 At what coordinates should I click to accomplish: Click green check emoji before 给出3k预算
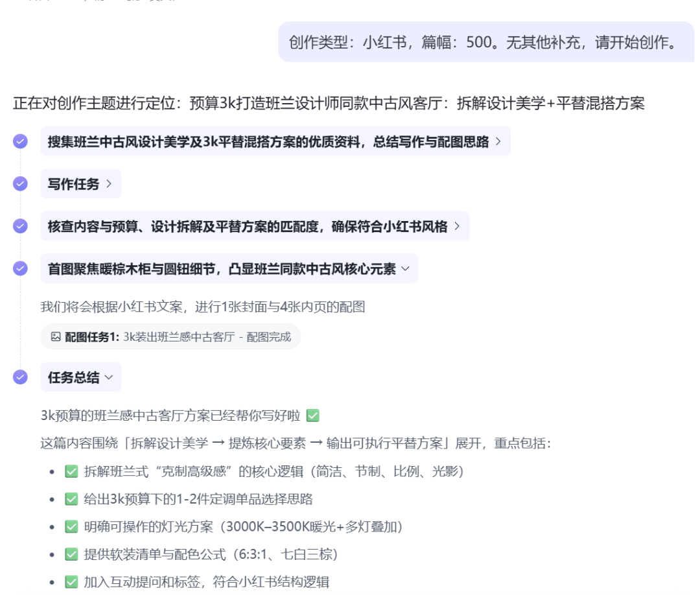tap(71, 499)
